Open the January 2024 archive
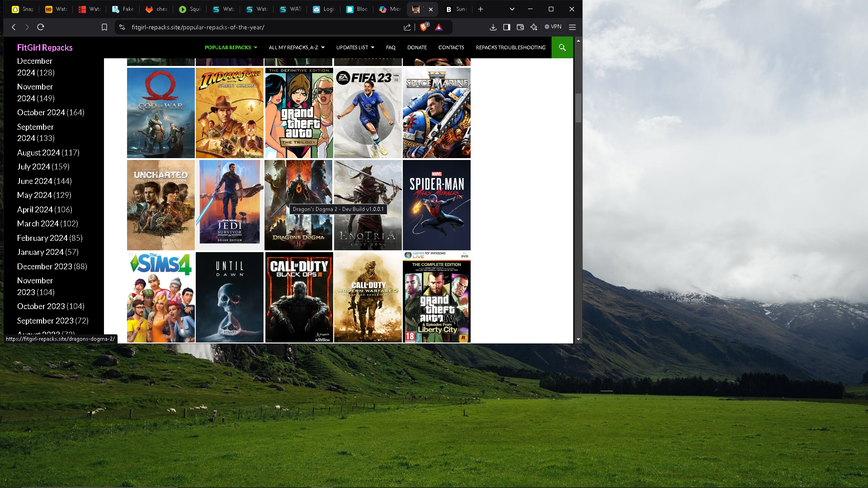The width and height of the screenshot is (868, 488). (x=40, y=252)
